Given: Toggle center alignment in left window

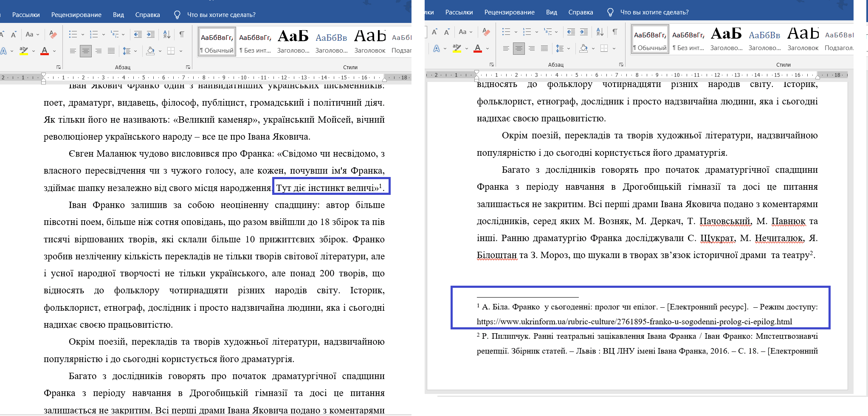Looking at the screenshot, I should click(x=86, y=51).
